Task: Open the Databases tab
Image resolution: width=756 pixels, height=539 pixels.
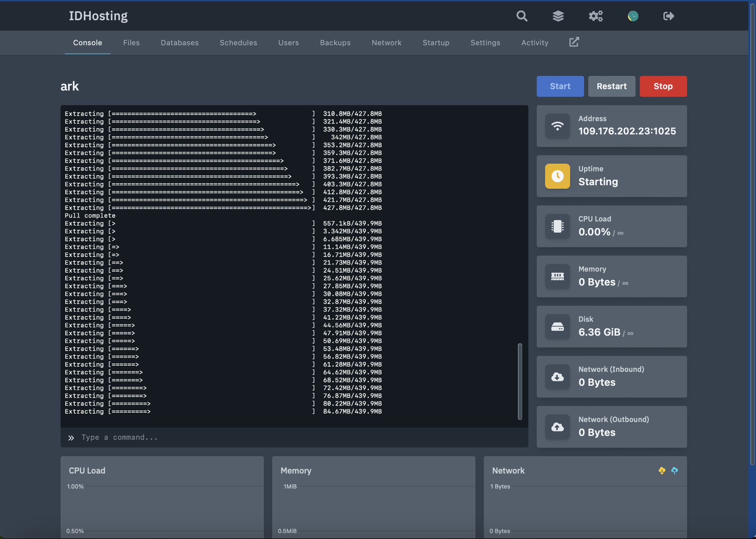Action: point(180,42)
